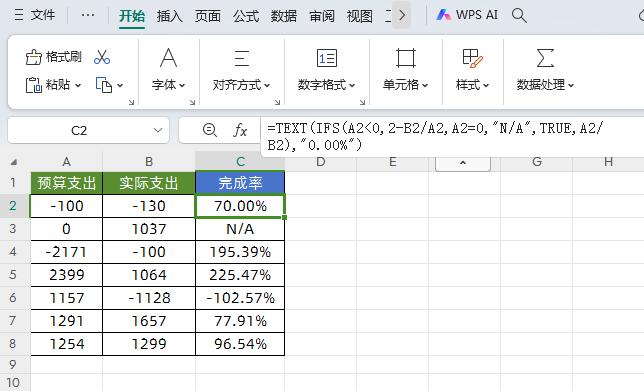Switch to the Insert (插入) tab
Viewport: 644px width, 391px height.
pos(169,16)
